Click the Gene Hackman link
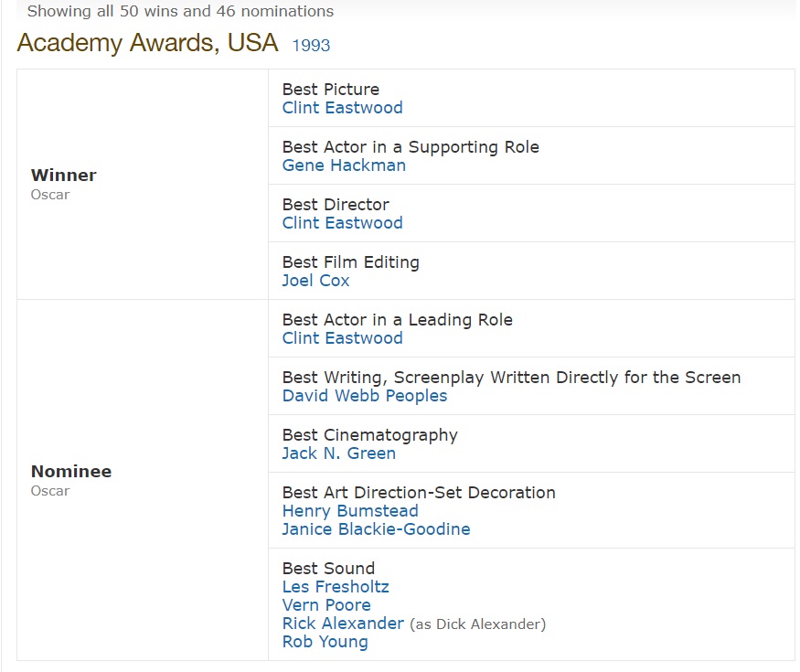Image resolution: width=800 pixels, height=672 pixels. [x=344, y=165]
